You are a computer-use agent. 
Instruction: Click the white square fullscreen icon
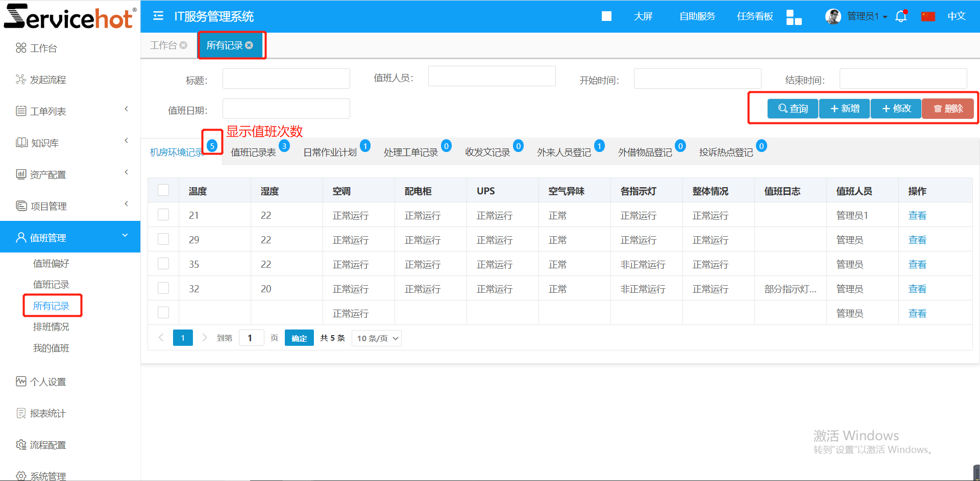click(606, 16)
